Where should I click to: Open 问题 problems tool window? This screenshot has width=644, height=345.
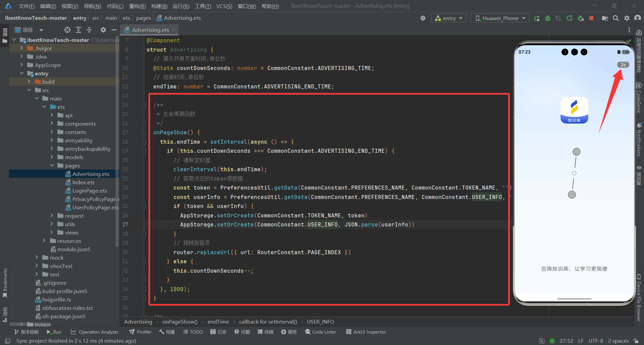(x=242, y=332)
